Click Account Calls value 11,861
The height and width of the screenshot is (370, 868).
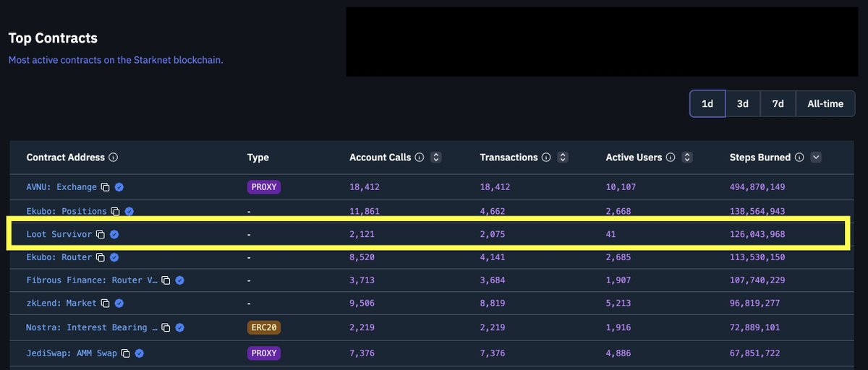click(x=365, y=212)
